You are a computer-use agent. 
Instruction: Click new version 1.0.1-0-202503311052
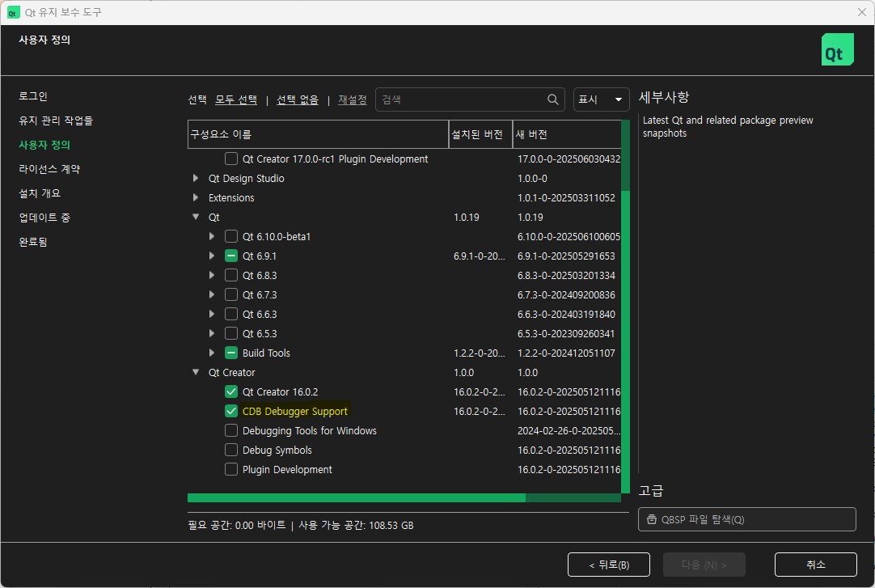coord(566,197)
